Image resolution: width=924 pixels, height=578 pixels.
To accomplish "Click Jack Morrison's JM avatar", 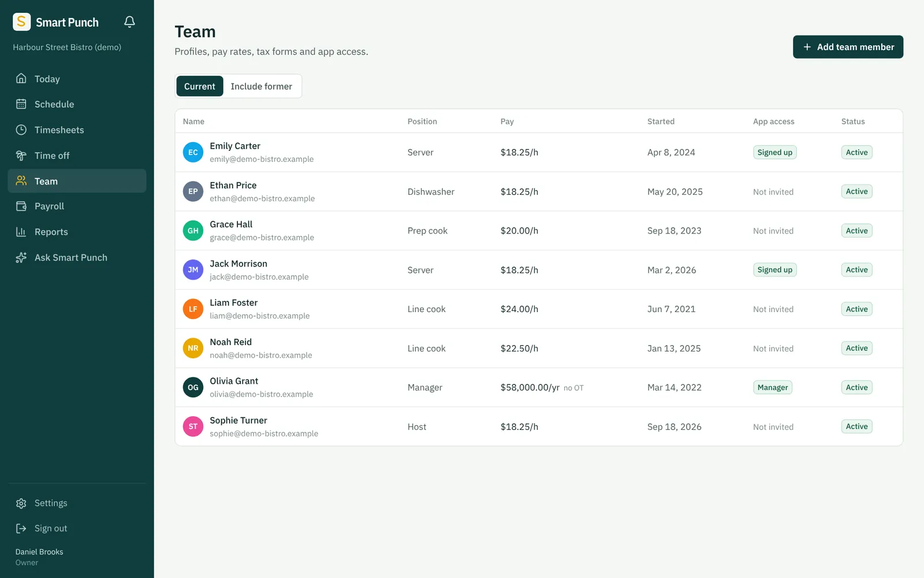I will pyautogui.click(x=193, y=270).
